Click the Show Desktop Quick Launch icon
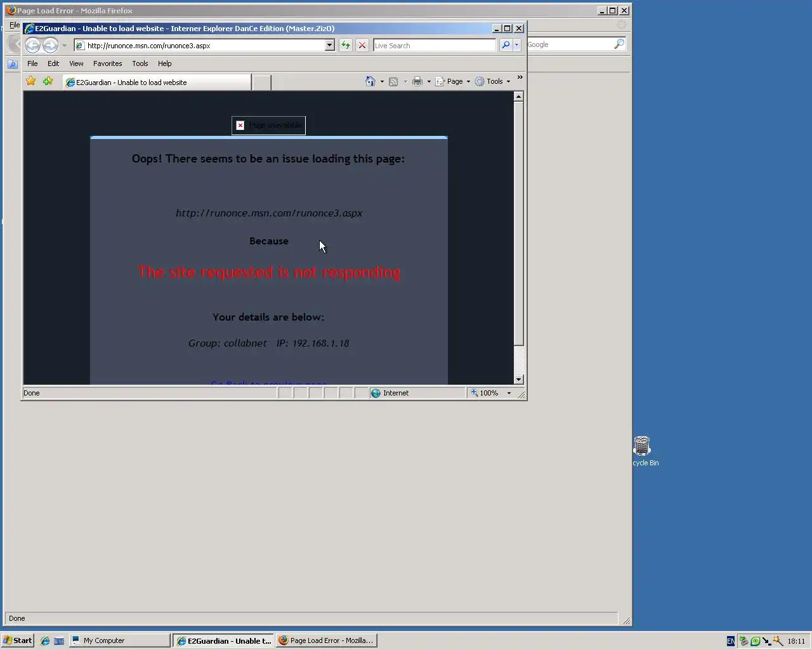Image resolution: width=812 pixels, height=650 pixels. click(x=59, y=640)
